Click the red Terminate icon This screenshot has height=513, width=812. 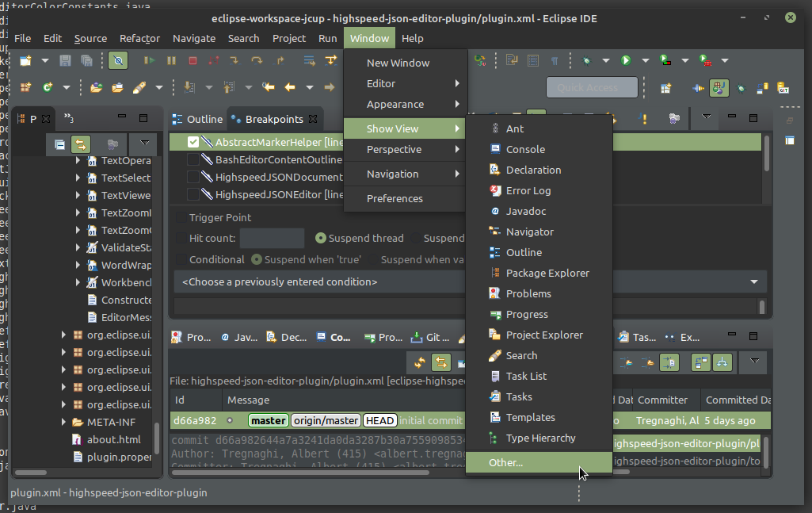tap(193, 60)
